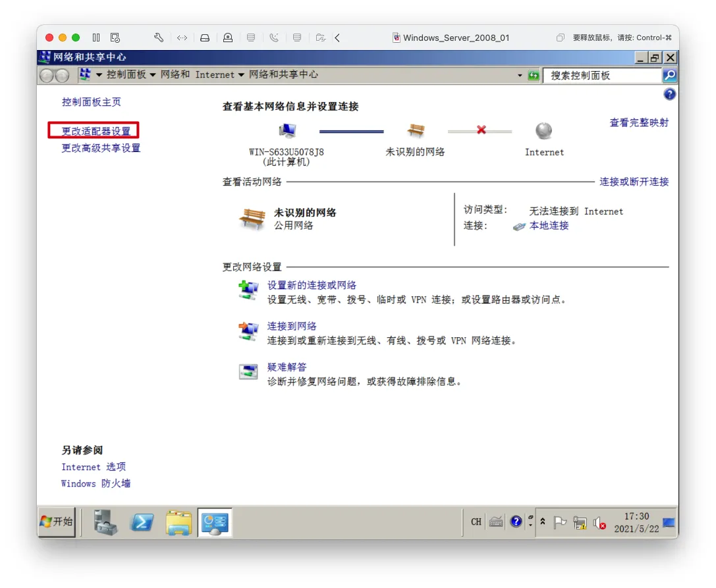The height and width of the screenshot is (588, 716).
Task: Open Windows Explorer from the taskbar
Action: [179, 522]
